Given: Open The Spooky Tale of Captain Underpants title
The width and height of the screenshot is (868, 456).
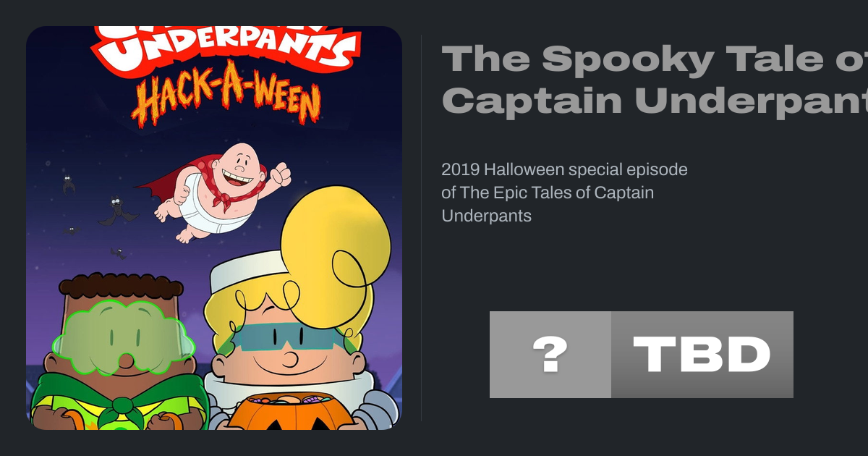Looking at the screenshot, I should [x=654, y=80].
